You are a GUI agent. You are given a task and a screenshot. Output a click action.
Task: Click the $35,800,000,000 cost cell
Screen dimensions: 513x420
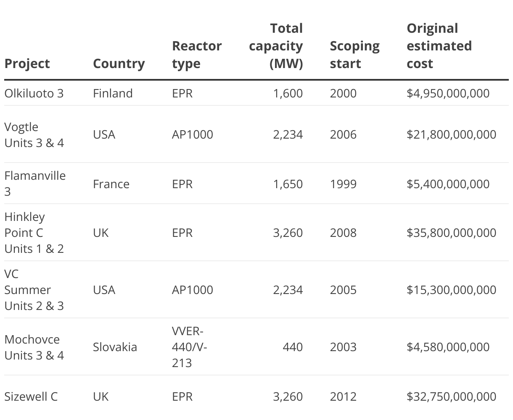point(451,233)
